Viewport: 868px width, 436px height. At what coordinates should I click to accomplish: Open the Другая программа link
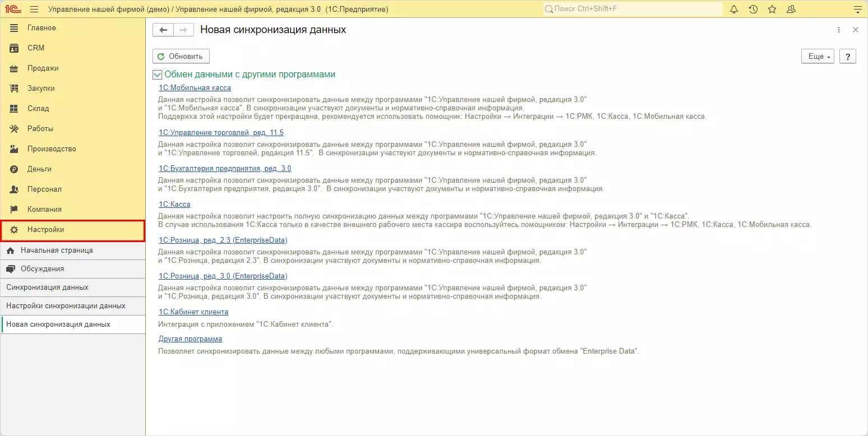pos(190,339)
